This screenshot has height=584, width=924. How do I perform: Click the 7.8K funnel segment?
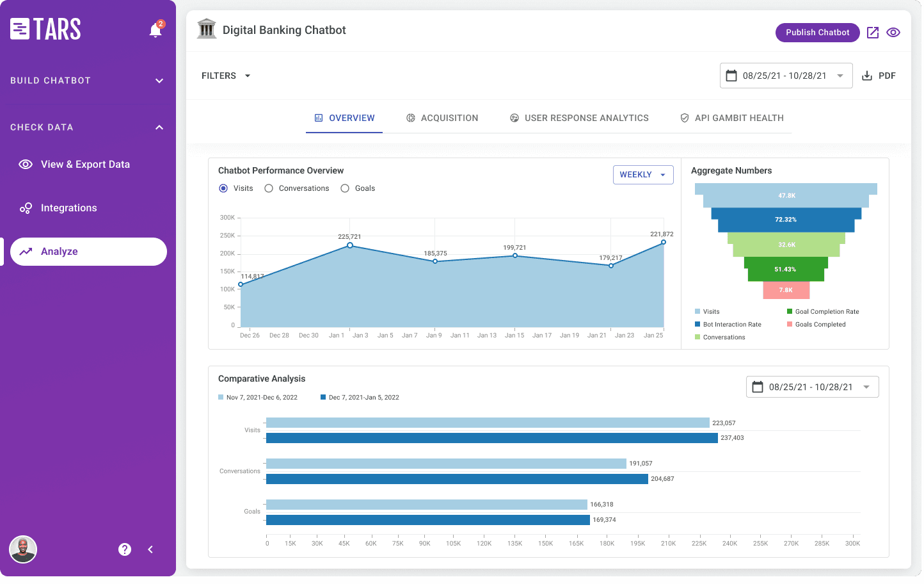point(788,291)
